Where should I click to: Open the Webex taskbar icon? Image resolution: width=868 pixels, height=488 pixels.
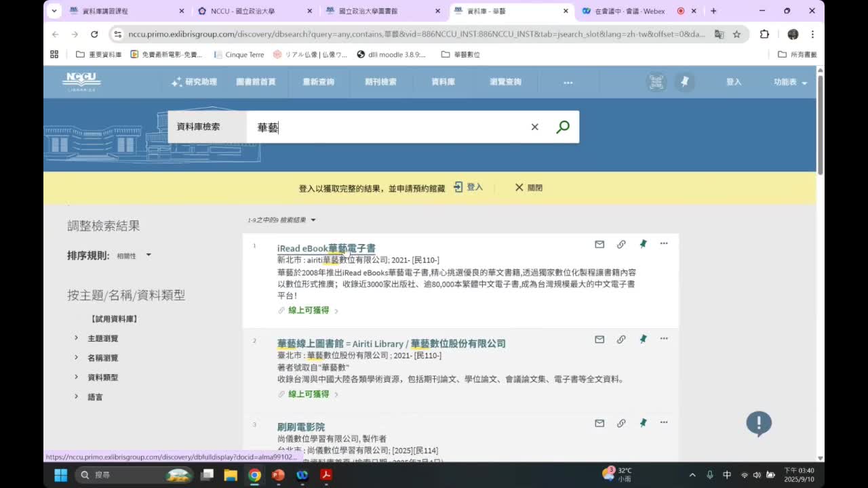tap(302, 476)
